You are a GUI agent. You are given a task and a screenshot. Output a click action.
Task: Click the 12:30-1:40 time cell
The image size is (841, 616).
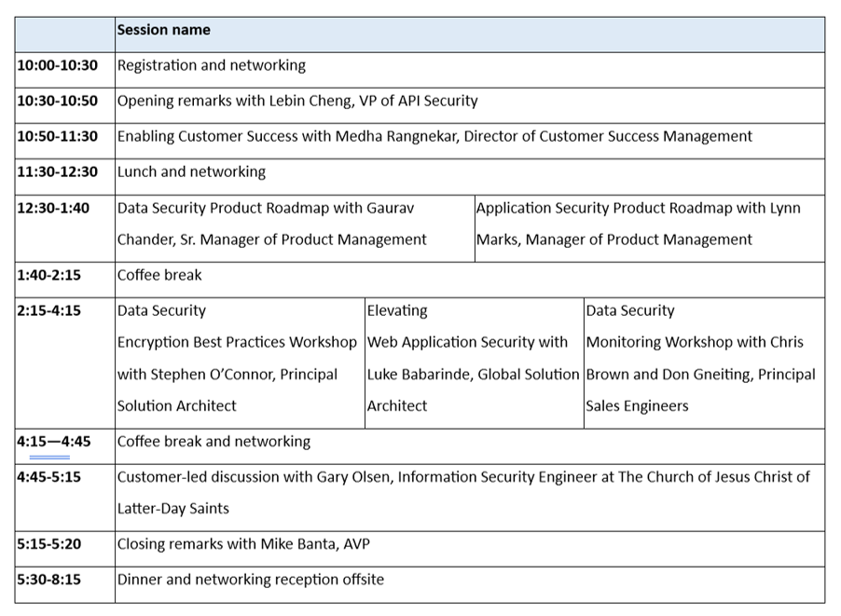(x=53, y=209)
